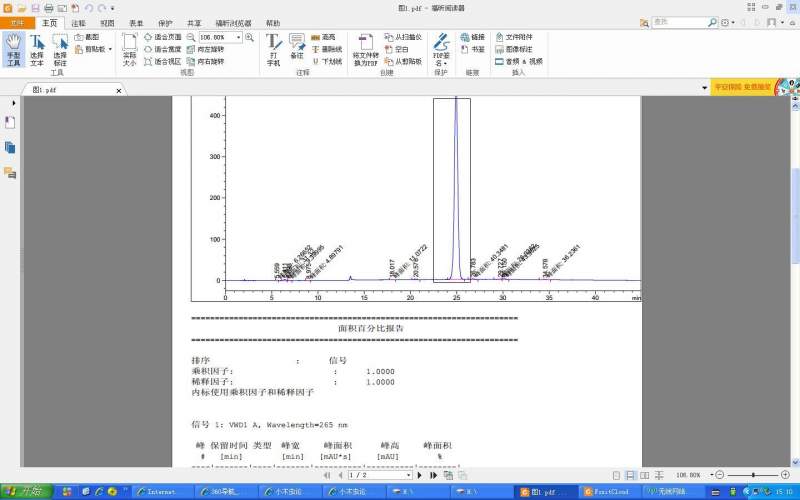Rotate the view right (向右旋转)
The width and height of the screenshot is (800, 500).
pyautogui.click(x=205, y=61)
